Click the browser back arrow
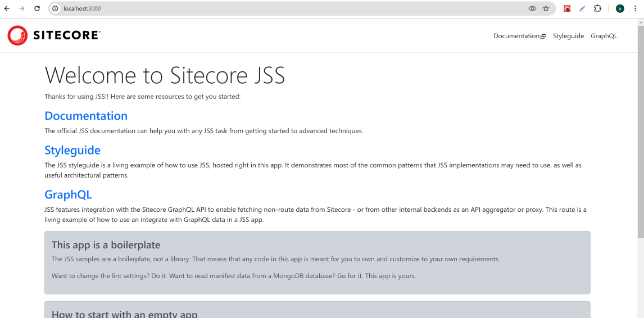 click(x=7, y=8)
